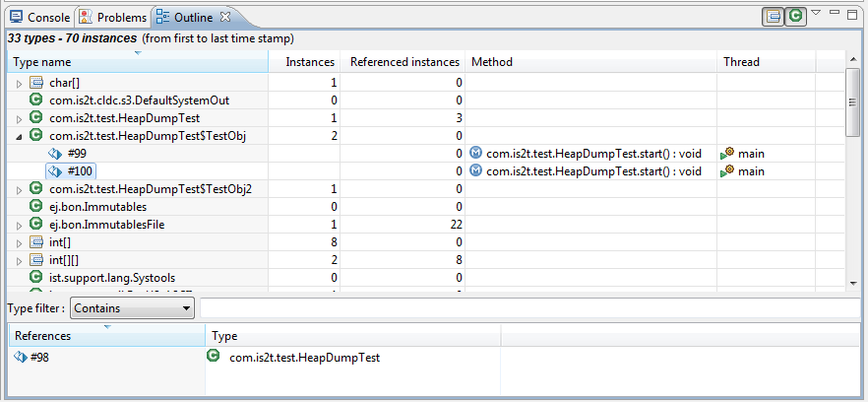Toggle the array types filter toolbar button
The image size is (868, 402).
pos(773,17)
